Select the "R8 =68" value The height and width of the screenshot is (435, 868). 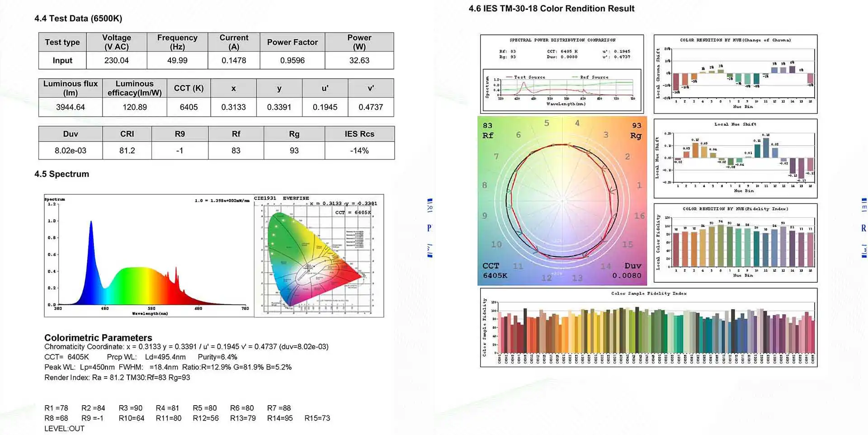tap(56, 418)
